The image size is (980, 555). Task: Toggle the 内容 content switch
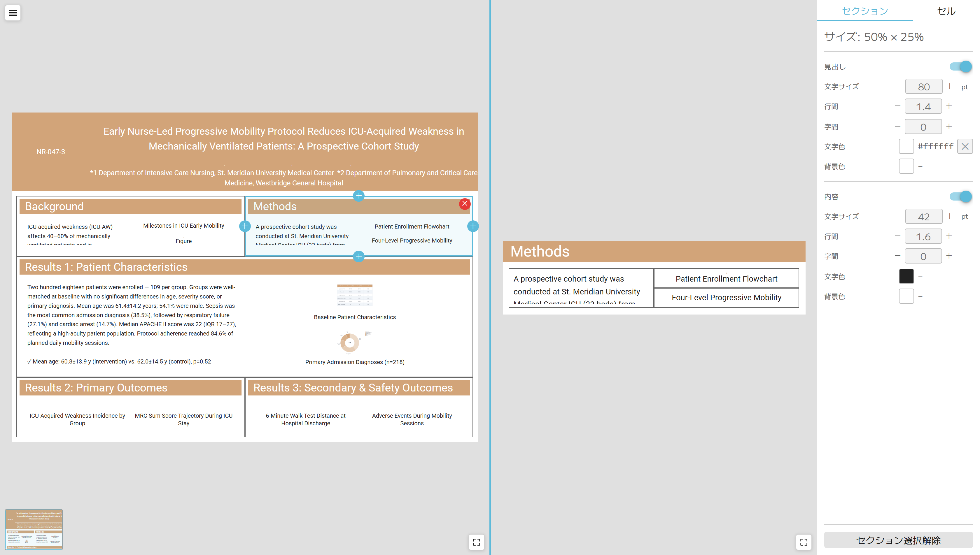coord(960,197)
